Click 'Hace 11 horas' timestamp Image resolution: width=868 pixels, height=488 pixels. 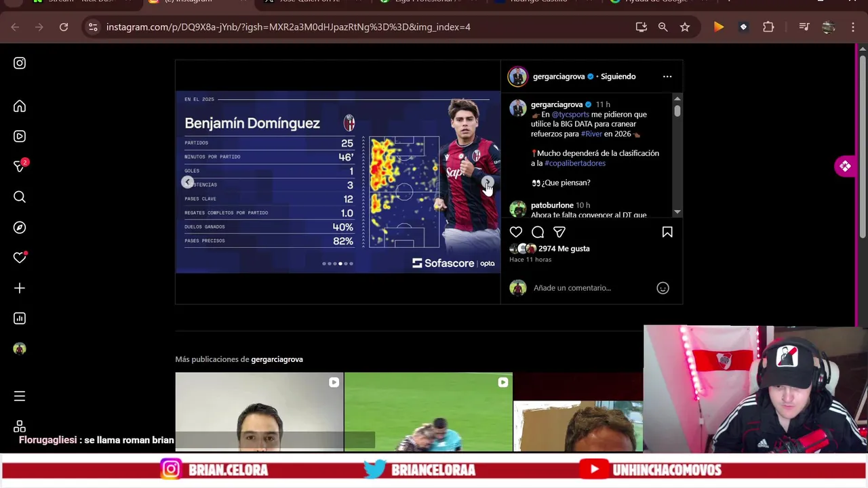530,260
